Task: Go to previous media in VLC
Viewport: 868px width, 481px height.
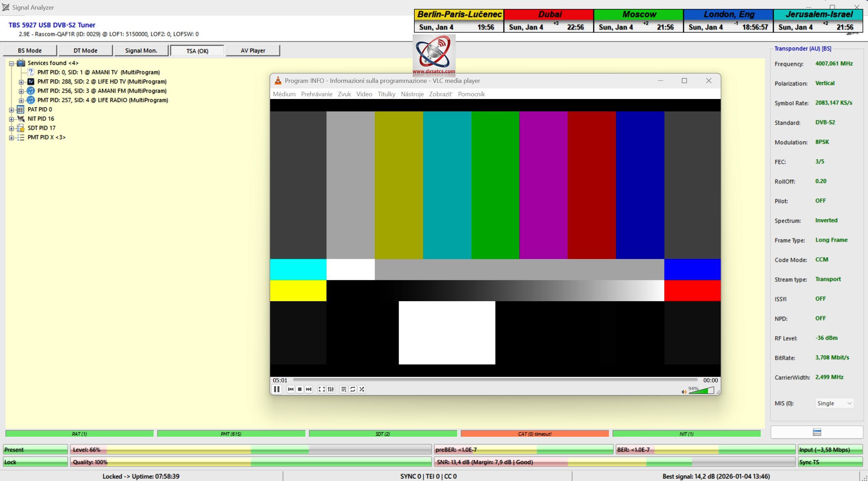Action: 290,389
